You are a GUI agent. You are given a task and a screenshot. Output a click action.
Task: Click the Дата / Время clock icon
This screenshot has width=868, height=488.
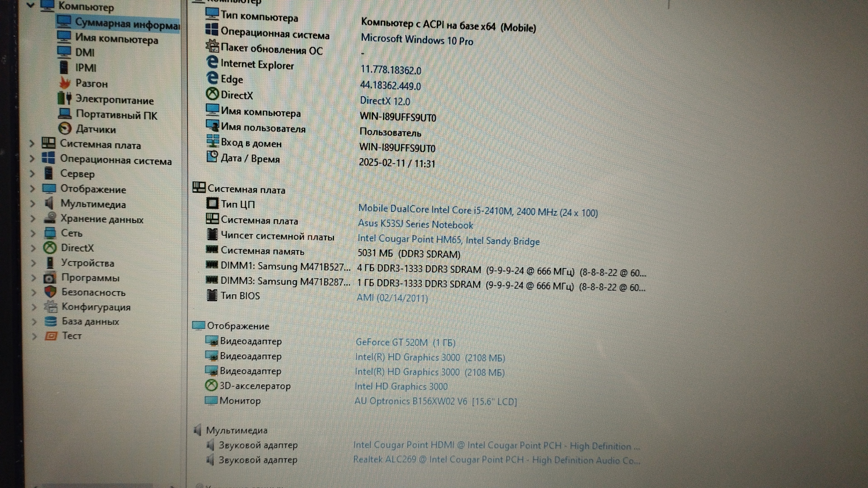[x=212, y=156]
